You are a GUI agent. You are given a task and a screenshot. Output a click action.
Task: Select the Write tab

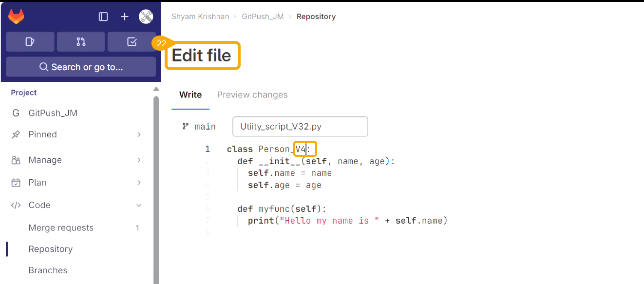(190, 95)
